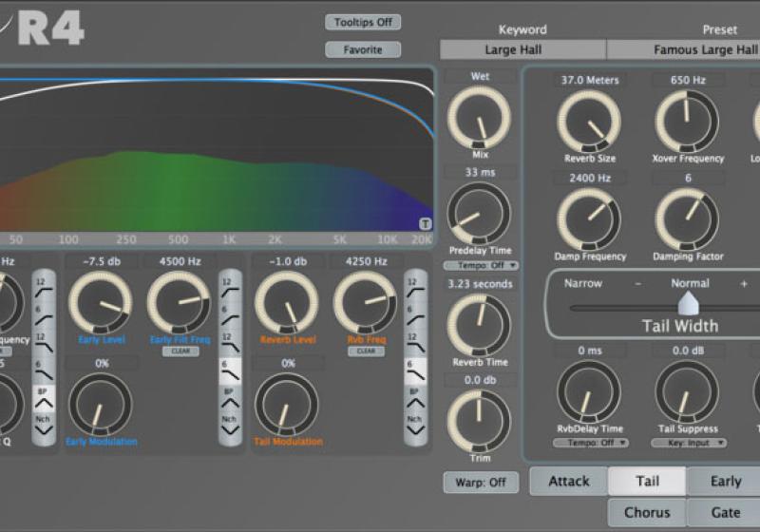Click the RvbDelay Time knob

coord(588,391)
